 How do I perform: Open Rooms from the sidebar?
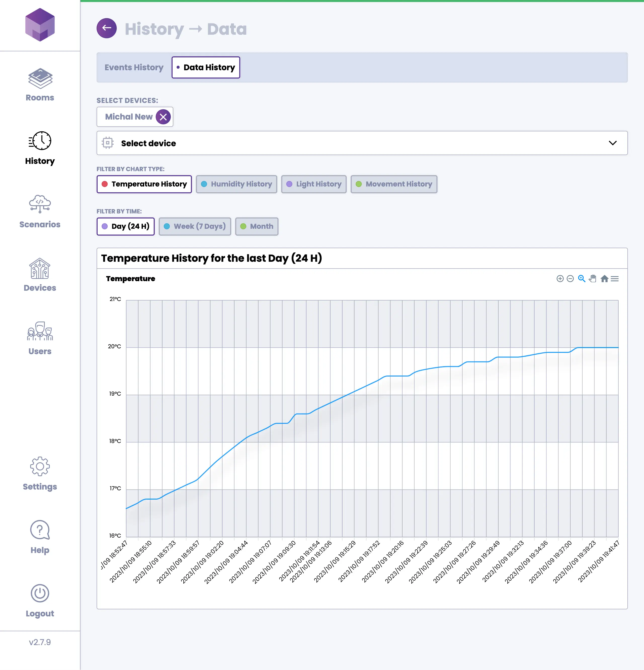click(40, 85)
